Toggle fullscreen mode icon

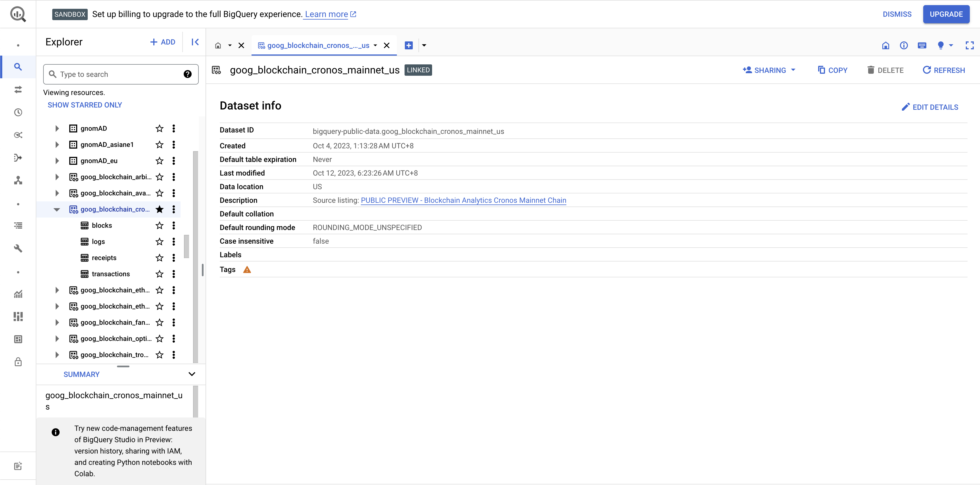[x=969, y=46]
